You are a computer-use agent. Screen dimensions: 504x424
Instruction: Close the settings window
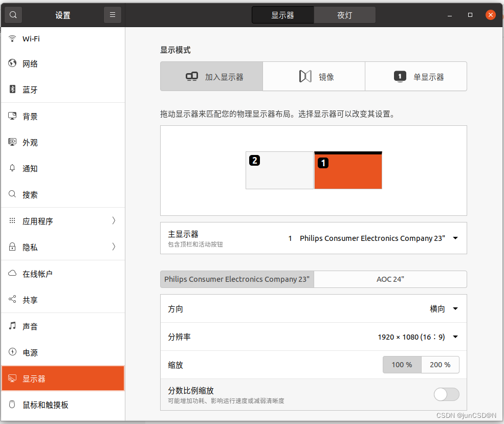tap(491, 15)
